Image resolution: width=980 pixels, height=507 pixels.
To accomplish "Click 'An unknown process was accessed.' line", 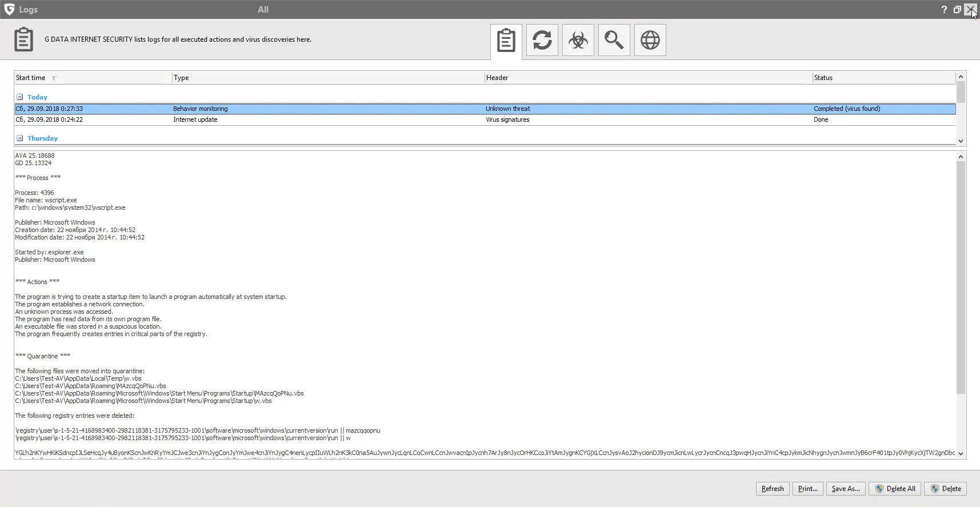I will pos(64,312).
